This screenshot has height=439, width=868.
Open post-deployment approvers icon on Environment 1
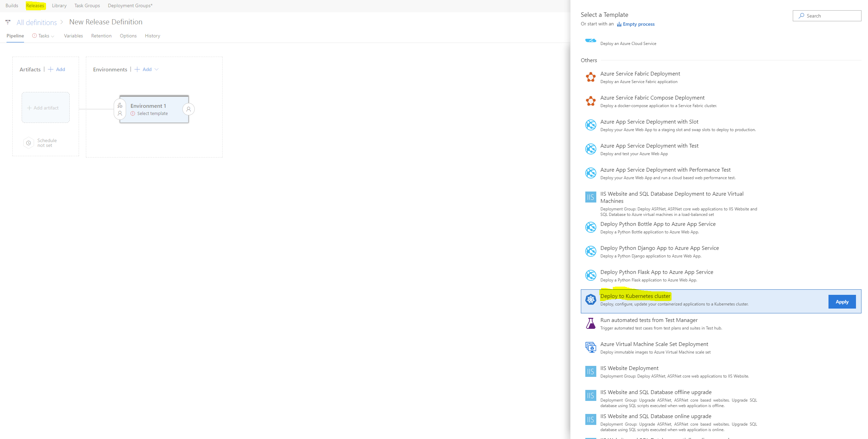pyautogui.click(x=189, y=109)
